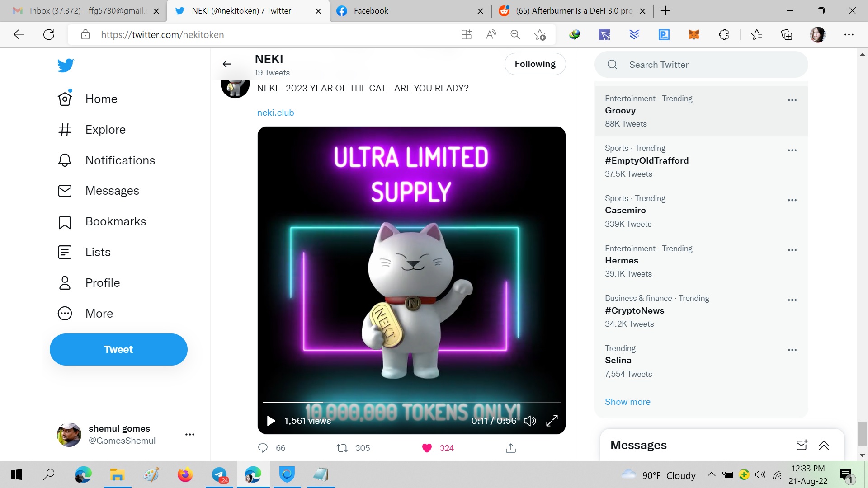Open options for #EmptyOldTrafford trend

click(x=792, y=150)
